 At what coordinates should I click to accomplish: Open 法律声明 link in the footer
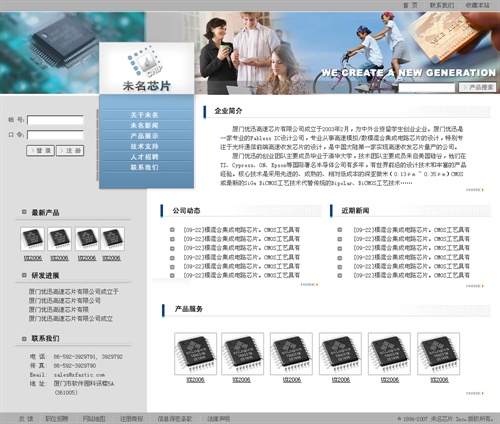point(219,419)
